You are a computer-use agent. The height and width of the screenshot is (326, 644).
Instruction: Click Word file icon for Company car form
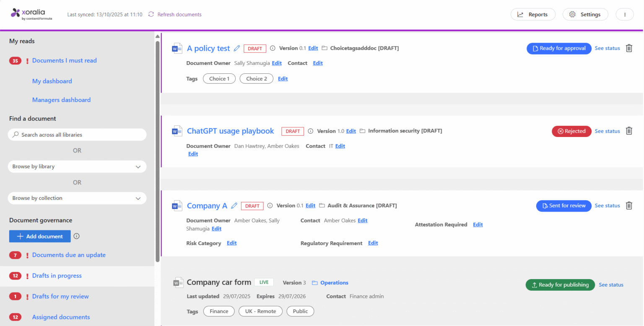(x=178, y=282)
